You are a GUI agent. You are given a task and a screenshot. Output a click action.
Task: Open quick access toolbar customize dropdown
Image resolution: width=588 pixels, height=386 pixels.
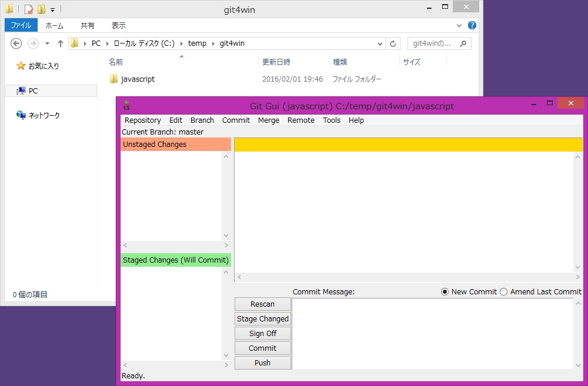pyautogui.click(x=52, y=10)
